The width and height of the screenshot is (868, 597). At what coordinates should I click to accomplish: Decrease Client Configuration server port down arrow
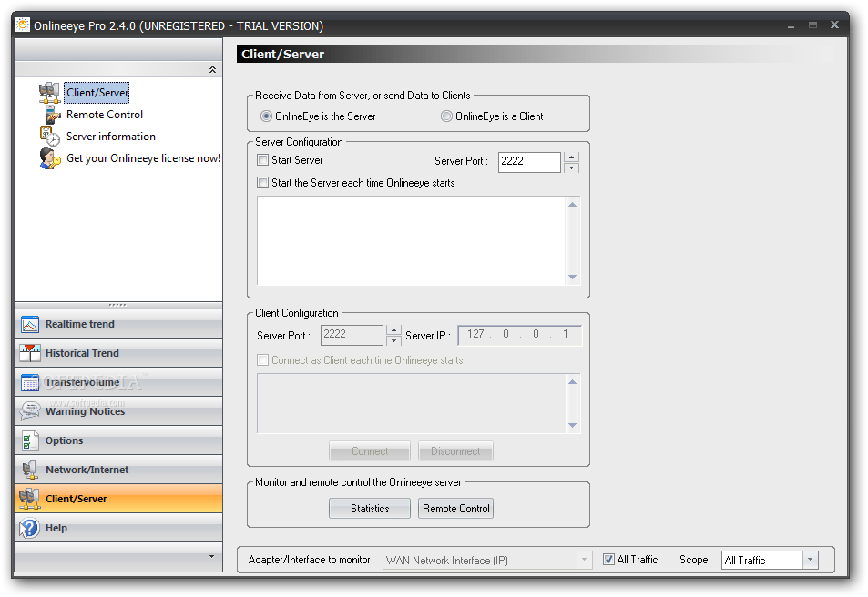tap(393, 340)
